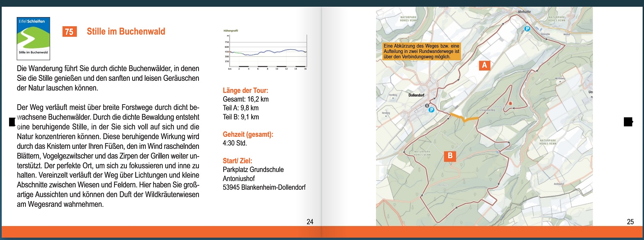Click the red hut symbol on the map
This screenshot has height=240, width=644.
point(511,104)
